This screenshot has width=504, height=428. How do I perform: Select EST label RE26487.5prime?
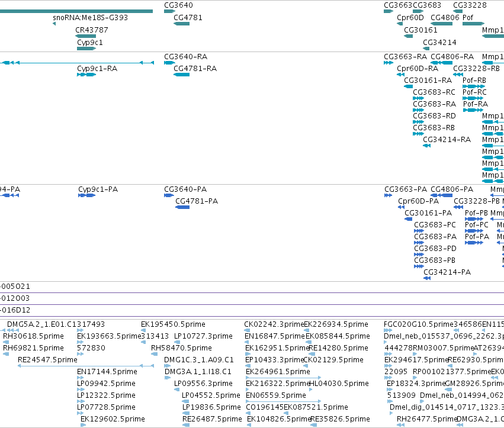(212, 419)
